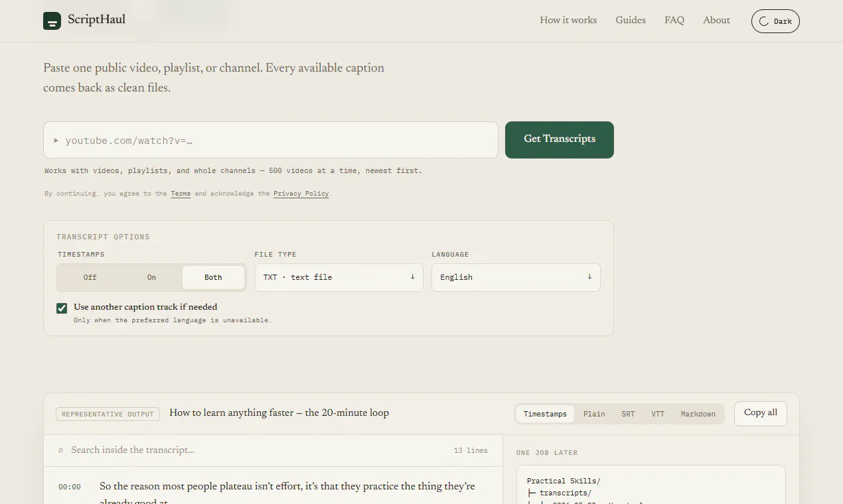Viewport: 843px width, 504px height.
Task: Select the Timestamps output tab
Action: point(545,414)
